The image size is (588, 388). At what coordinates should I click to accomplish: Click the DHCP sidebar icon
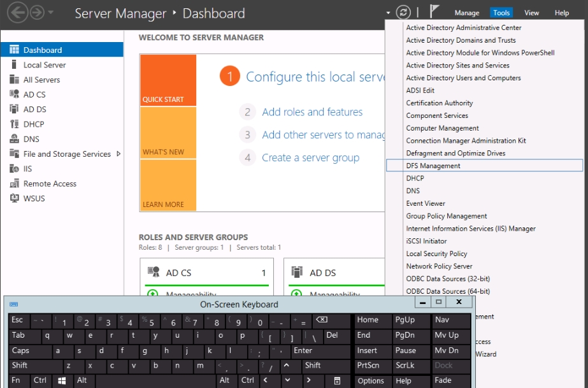pyautogui.click(x=14, y=124)
